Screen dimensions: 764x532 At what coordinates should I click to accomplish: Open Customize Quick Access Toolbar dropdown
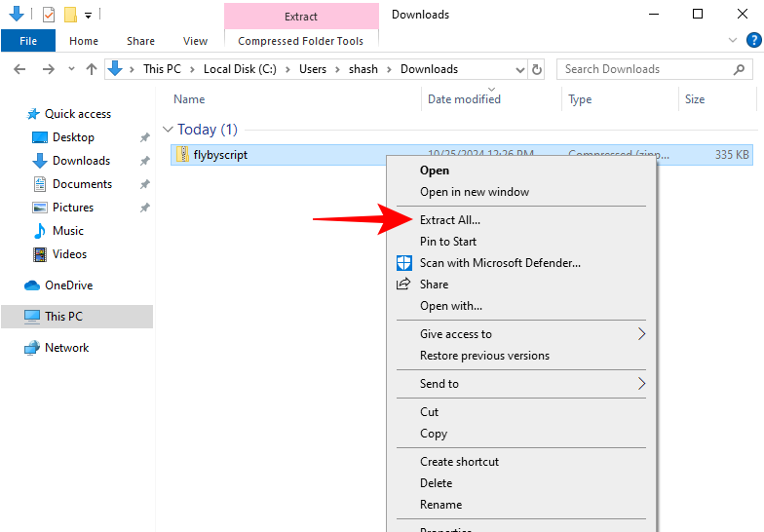click(x=88, y=16)
